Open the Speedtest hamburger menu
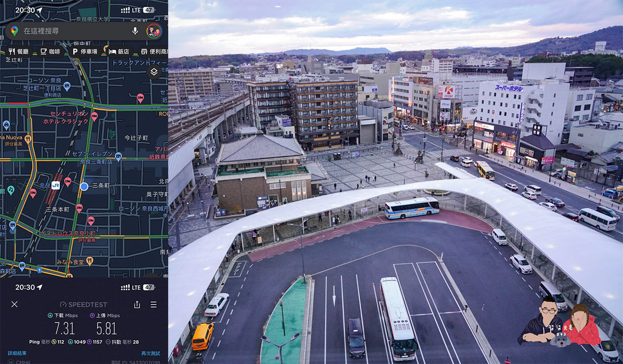The image size is (623, 364). [x=154, y=304]
